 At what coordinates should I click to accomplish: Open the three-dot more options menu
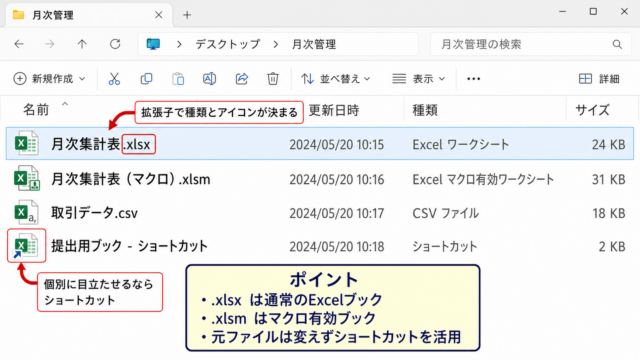click(x=473, y=79)
